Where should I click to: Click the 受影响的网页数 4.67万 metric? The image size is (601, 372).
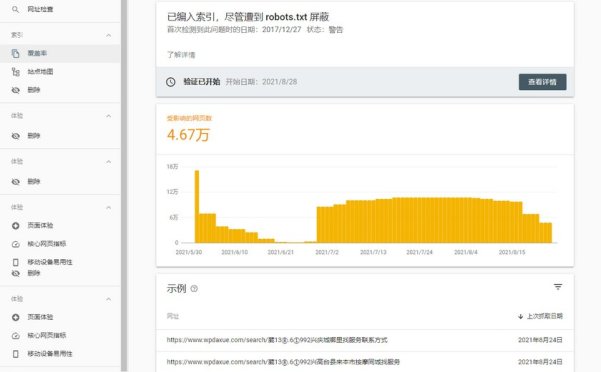click(x=189, y=129)
